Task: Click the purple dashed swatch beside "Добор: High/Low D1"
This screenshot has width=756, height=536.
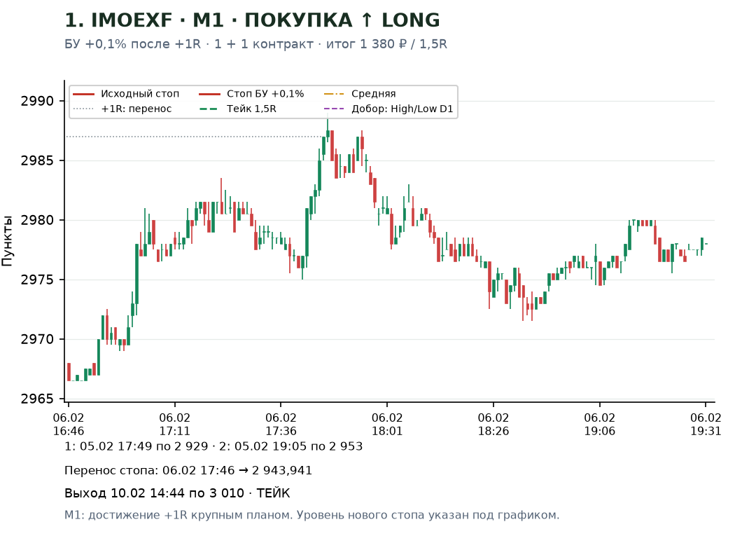Action: click(x=334, y=109)
